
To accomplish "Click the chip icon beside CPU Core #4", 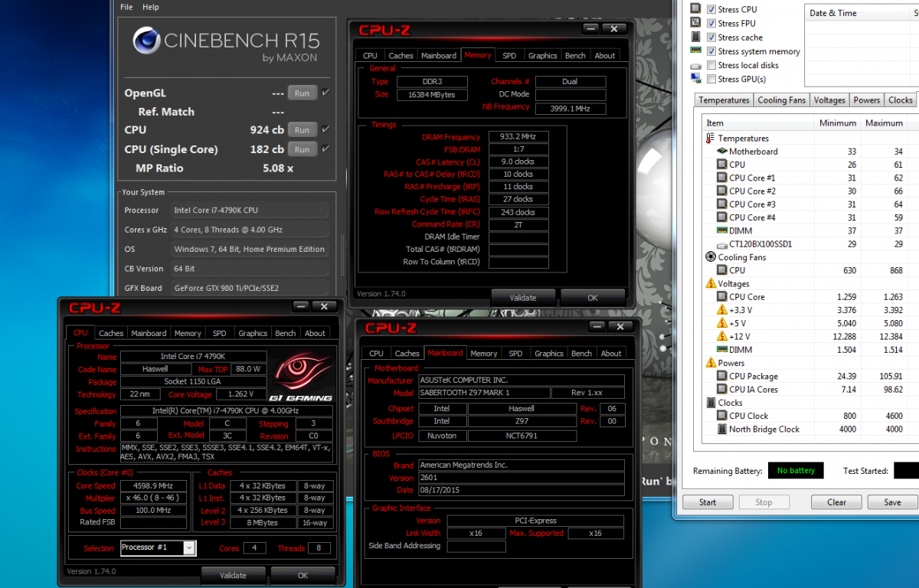I will (x=721, y=217).
